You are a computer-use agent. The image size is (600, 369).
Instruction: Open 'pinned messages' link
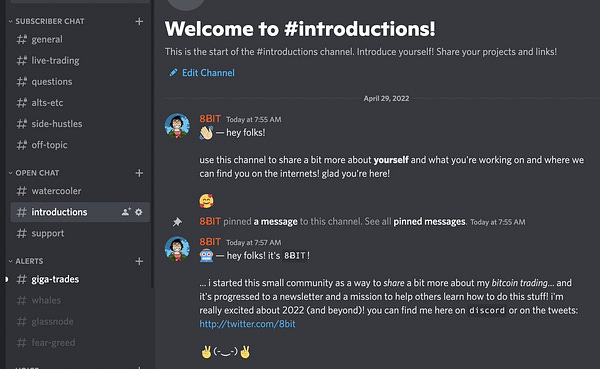[x=429, y=222]
